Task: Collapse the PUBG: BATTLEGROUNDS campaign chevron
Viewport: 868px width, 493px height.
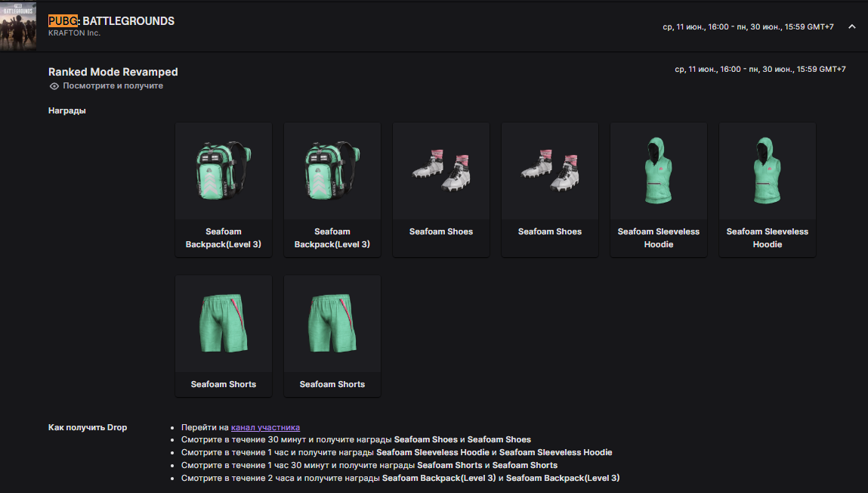Action: pyautogui.click(x=852, y=26)
